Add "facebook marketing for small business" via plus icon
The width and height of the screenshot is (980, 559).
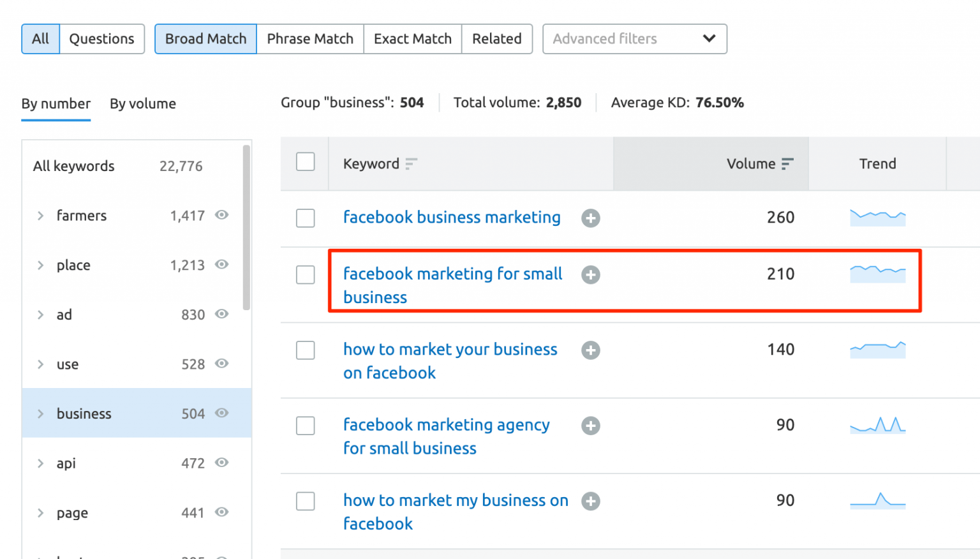tap(590, 274)
